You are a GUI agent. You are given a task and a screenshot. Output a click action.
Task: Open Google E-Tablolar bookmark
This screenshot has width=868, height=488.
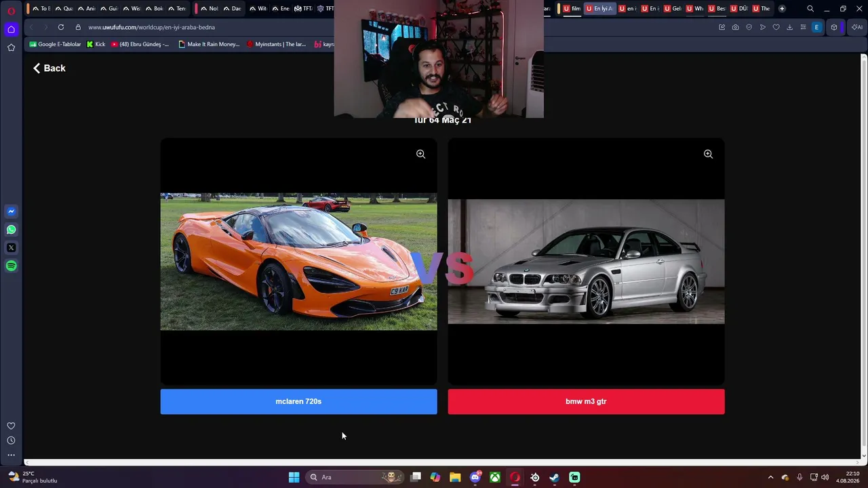click(55, 44)
